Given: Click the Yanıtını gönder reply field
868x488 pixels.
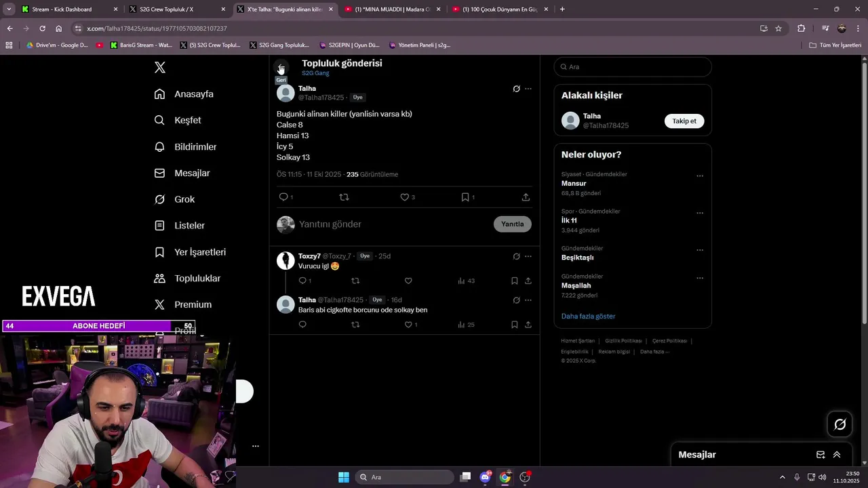Looking at the screenshot, I should (x=393, y=224).
